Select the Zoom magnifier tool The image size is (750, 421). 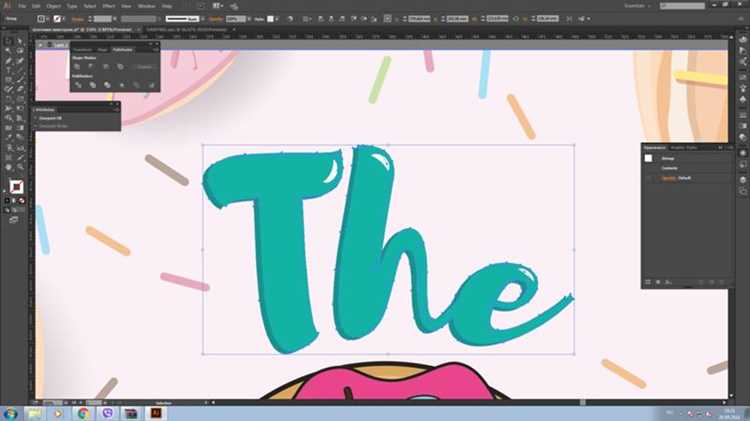click(20, 167)
